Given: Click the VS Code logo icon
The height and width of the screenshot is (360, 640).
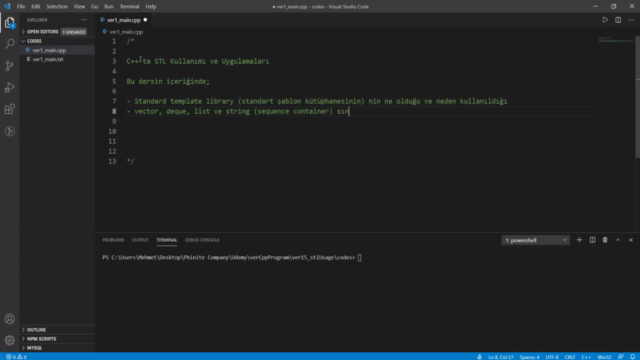Looking at the screenshot, I should click(x=7, y=7).
